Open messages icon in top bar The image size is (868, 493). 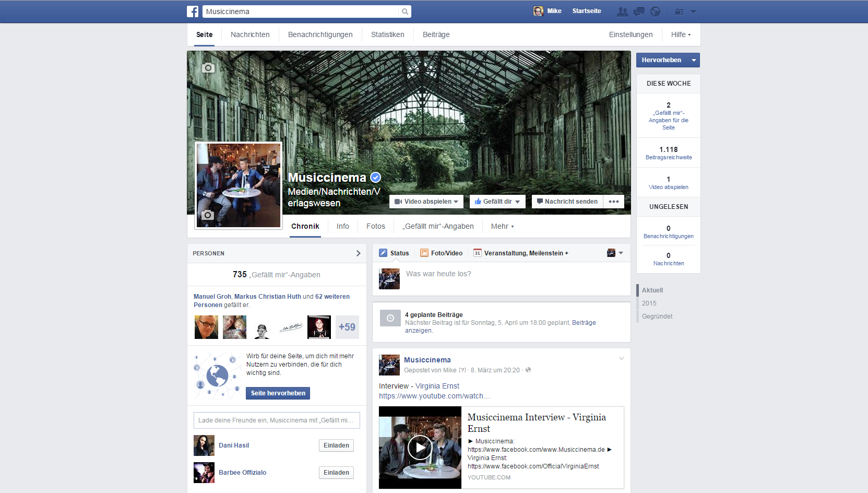point(639,11)
